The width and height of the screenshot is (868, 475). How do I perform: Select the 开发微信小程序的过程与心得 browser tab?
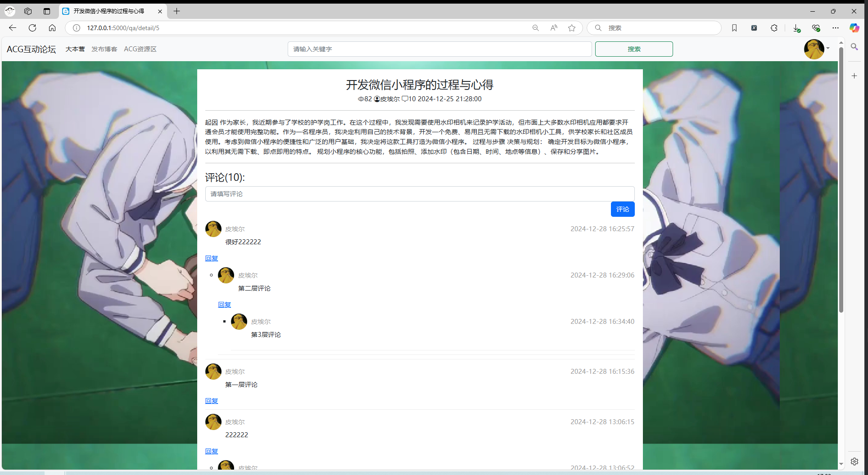pos(113,11)
